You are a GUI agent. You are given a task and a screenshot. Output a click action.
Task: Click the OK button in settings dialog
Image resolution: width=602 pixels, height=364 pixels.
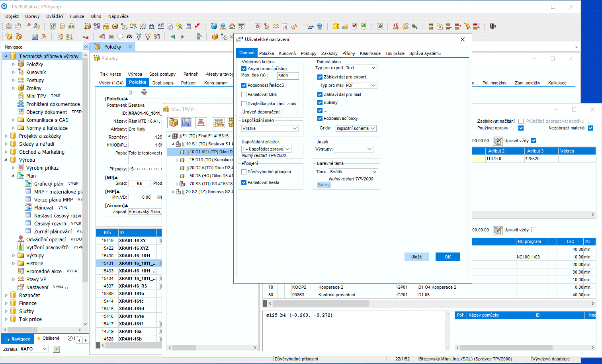pos(448,257)
